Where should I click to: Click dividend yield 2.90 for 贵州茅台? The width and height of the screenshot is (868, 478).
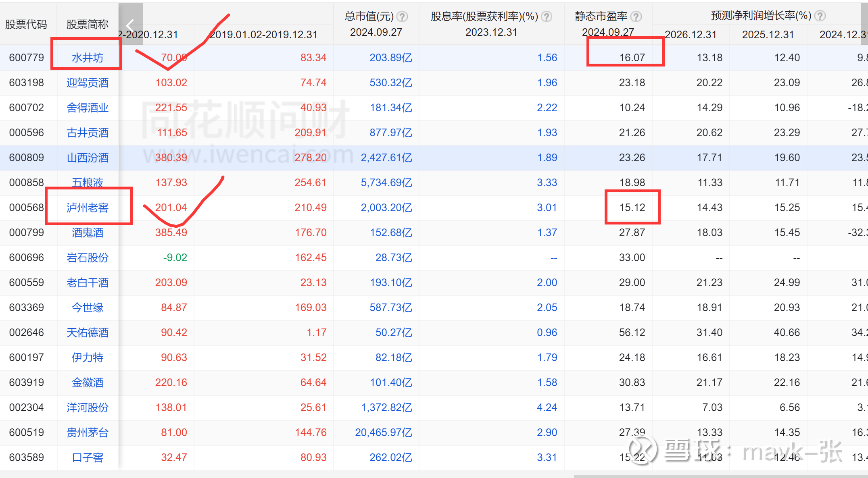tap(547, 432)
